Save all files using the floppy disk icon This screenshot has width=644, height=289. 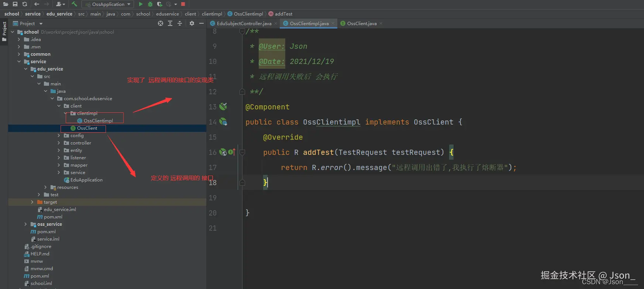click(x=15, y=4)
